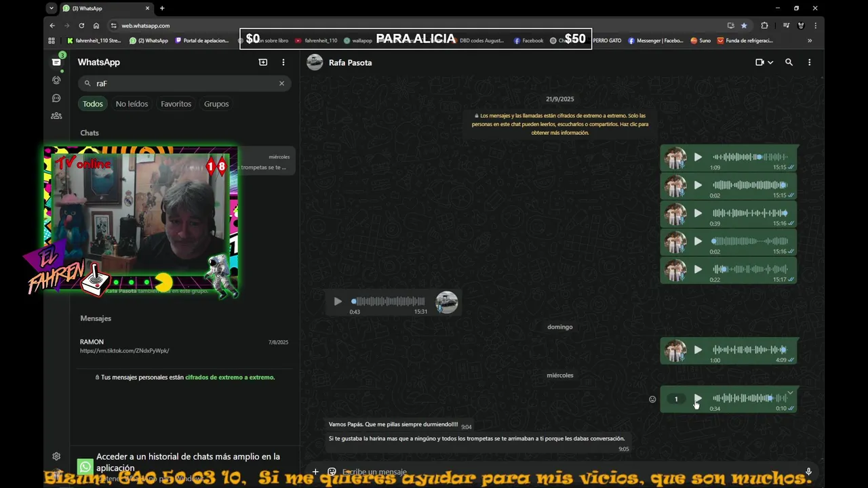Open message options chevron on the 0:34 audio
Image resolution: width=868 pixels, height=488 pixels.
pyautogui.click(x=790, y=393)
